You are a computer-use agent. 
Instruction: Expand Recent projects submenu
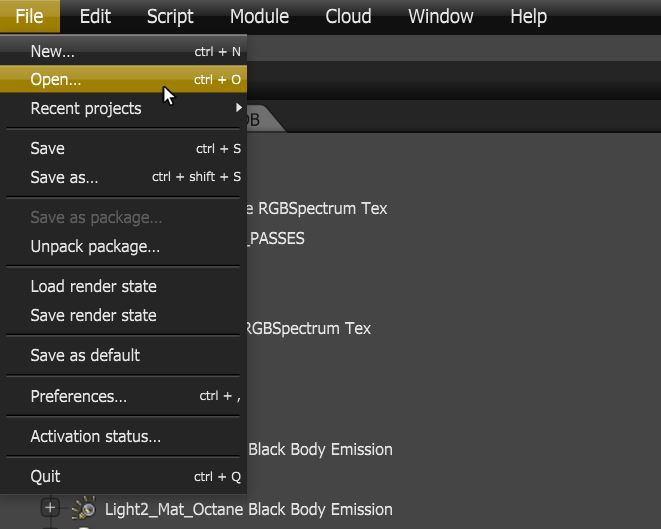click(124, 108)
